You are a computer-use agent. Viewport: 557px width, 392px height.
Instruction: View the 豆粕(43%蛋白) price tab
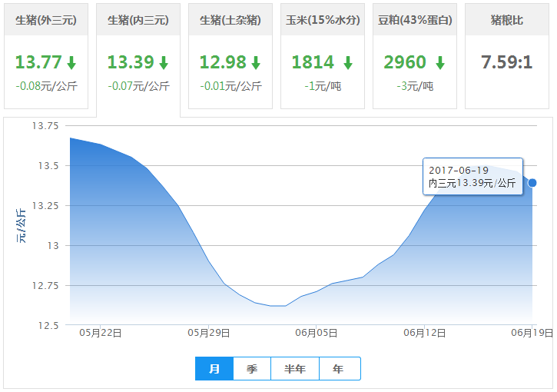point(415,20)
